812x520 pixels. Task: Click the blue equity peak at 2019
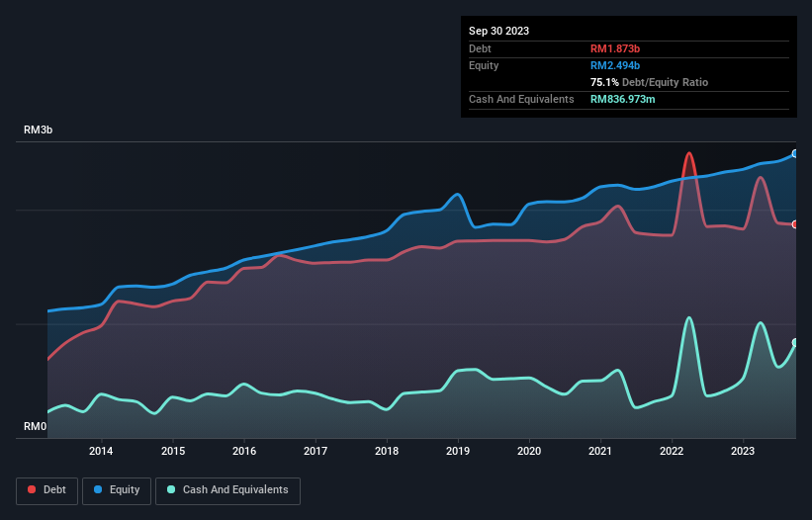[x=458, y=195]
